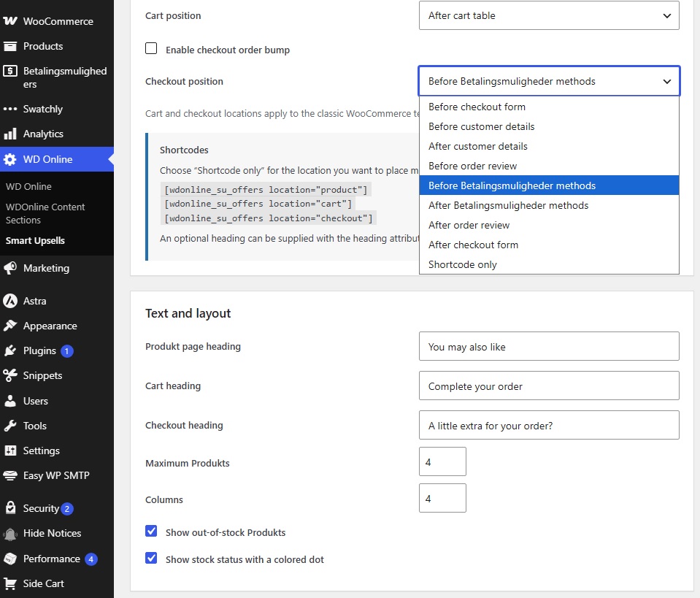Click the Produkt page heading field
This screenshot has height=598, width=700.
click(549, 346)
